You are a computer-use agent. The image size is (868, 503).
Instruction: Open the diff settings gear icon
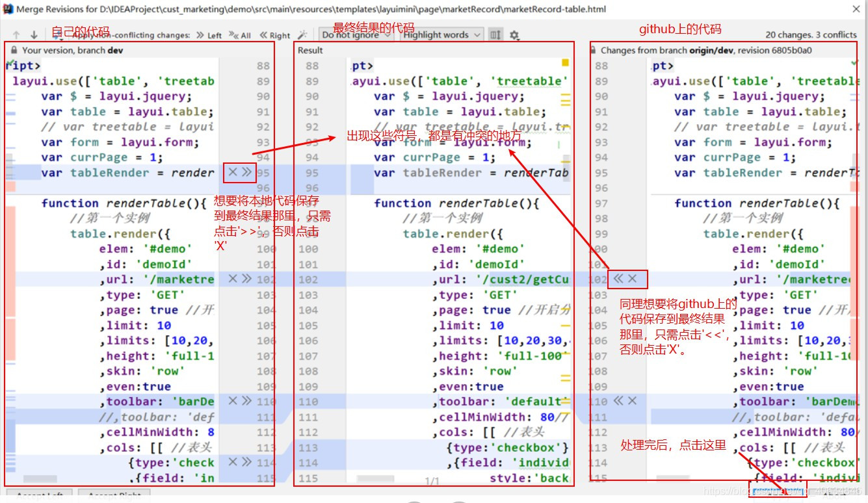(x=514, y=35)
